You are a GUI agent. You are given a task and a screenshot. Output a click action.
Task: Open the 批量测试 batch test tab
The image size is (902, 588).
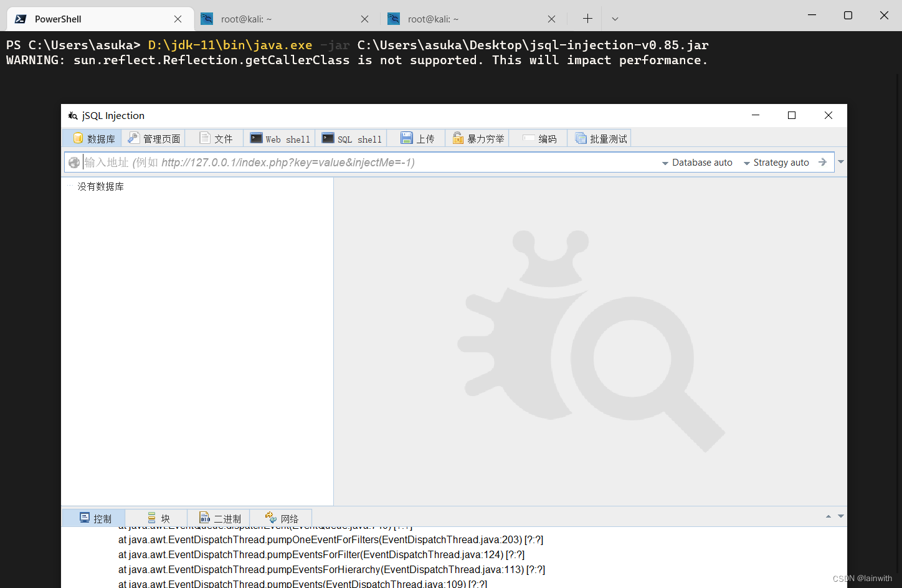click(x=600, y=138)
